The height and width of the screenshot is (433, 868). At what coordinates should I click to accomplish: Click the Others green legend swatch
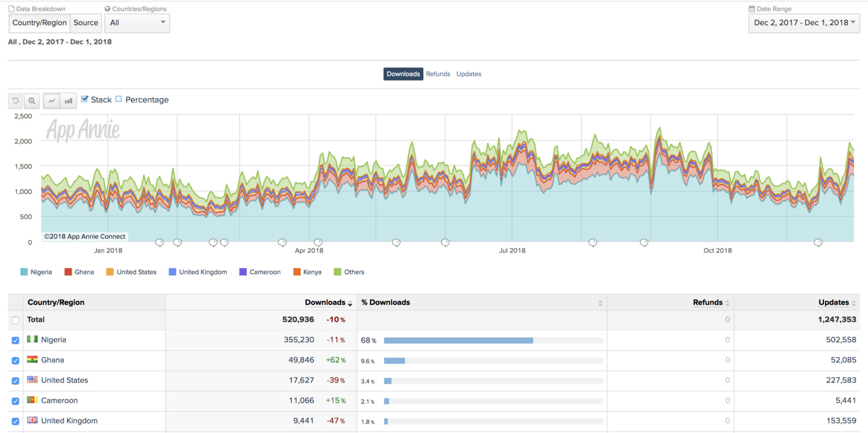[x=337, y=272]
